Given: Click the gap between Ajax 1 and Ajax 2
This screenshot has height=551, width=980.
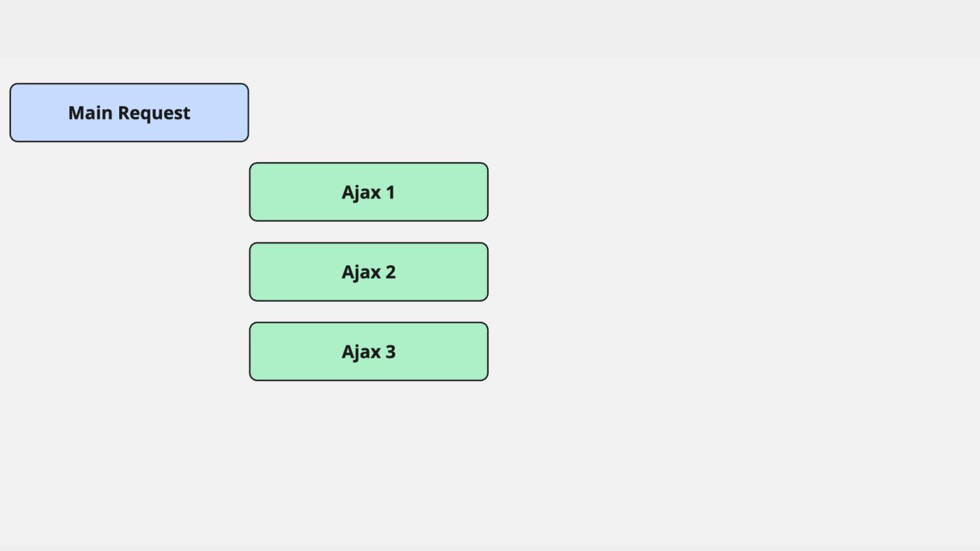Looking at the screenshot, I should 368,232.
